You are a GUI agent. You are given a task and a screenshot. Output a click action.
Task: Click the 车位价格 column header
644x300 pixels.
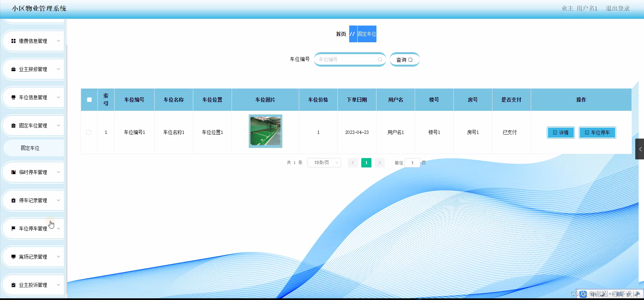(x=318, y=100)
